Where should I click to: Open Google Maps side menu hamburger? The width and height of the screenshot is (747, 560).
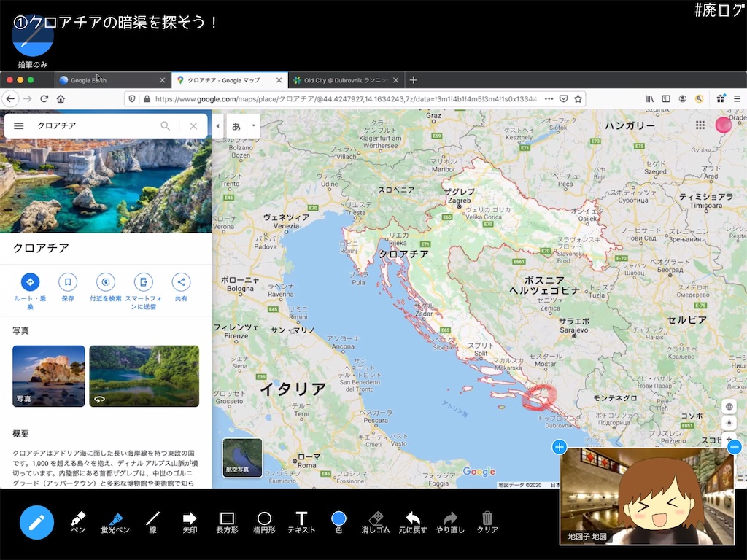[x=18, y=125]
